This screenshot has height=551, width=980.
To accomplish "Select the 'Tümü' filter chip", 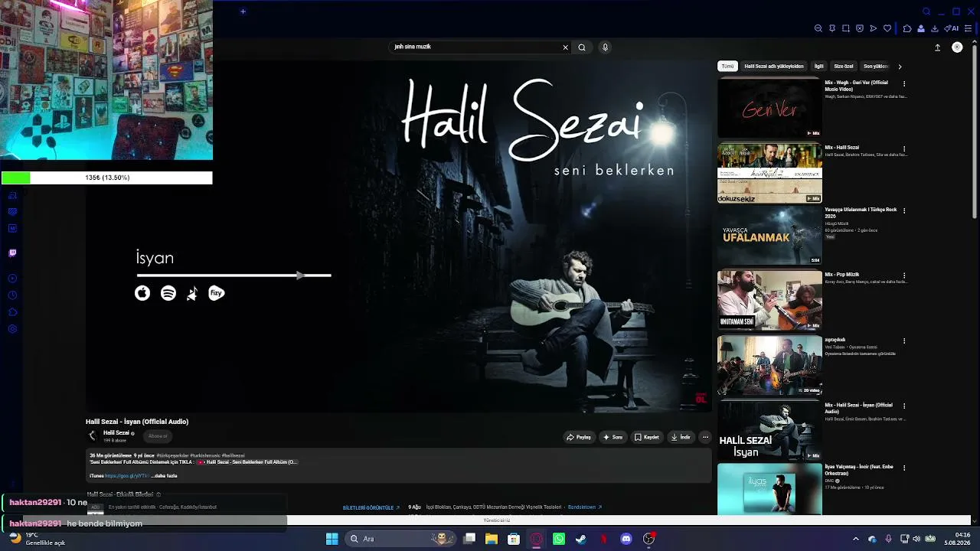I will pyautogui.click(x=727, y=66).
